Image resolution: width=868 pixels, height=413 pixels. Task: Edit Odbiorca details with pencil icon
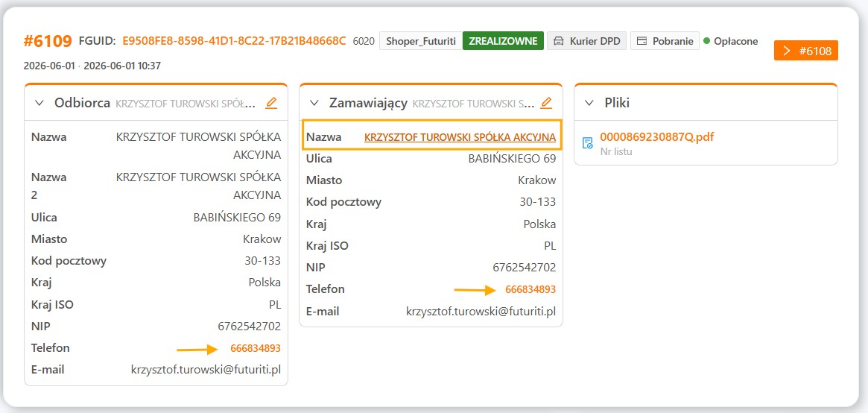coord(271,103)
